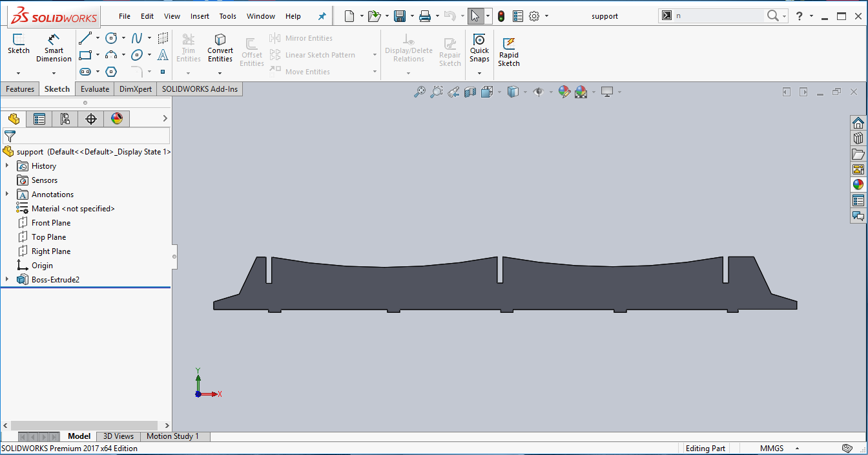Click the Display Style cube icon
The height and width of the screenshot is (455, 868).
(513, 92)
